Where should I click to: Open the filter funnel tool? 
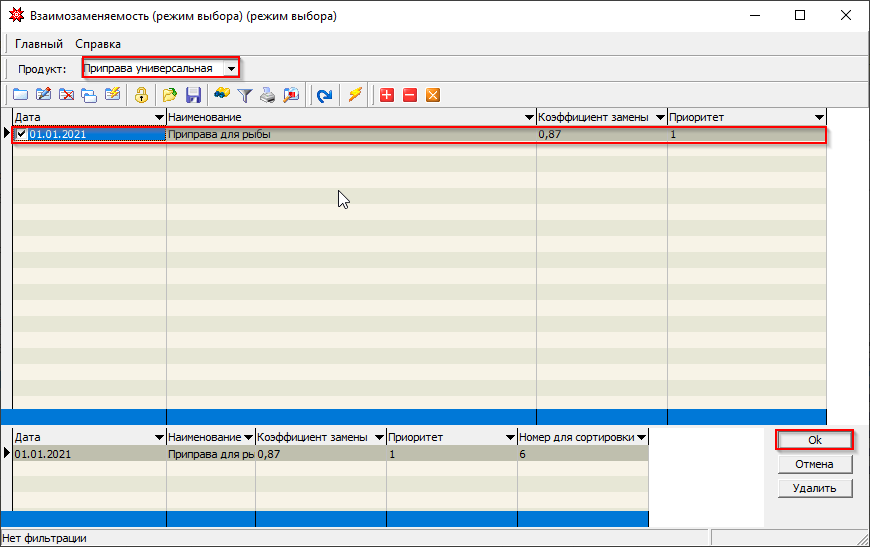[244, 95]
